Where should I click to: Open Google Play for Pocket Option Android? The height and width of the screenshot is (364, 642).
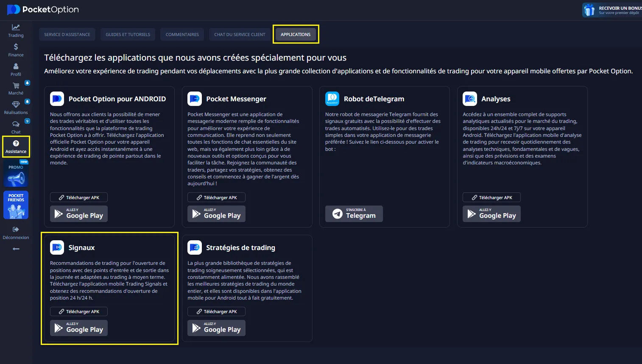click(79, 214)
